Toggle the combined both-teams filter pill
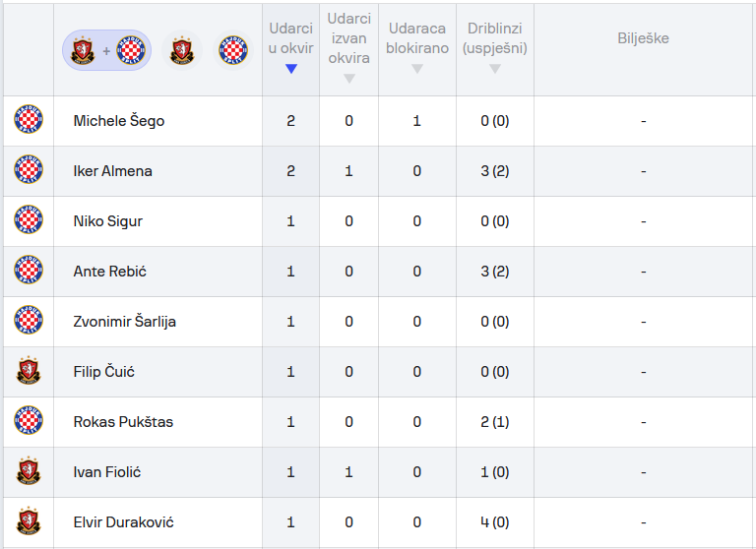 pyautogui.click(x=106, y=50)
